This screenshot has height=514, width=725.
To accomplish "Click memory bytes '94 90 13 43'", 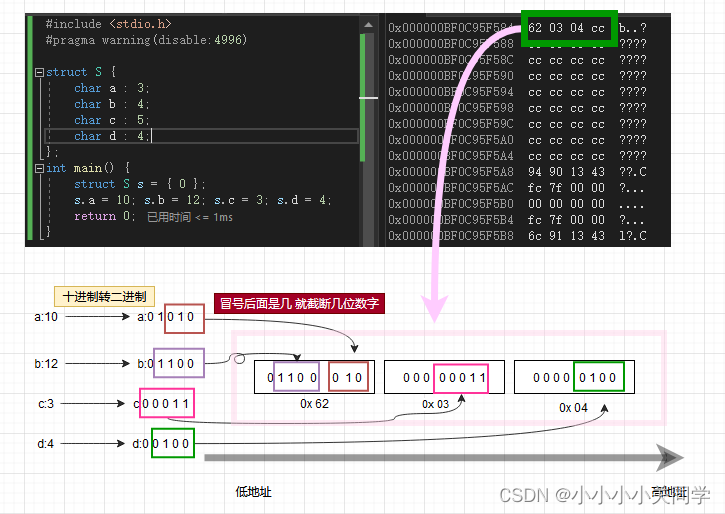I will click(566, 172).
